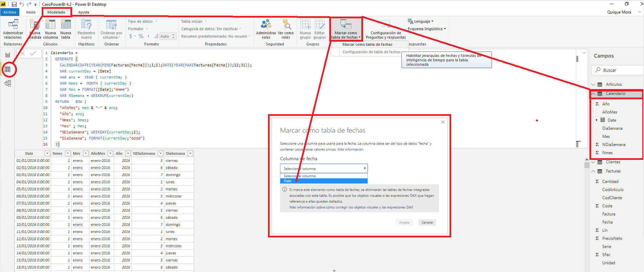644x272 pixels.
Task: Add a Nueva columna
Action: tap(50, 29)
